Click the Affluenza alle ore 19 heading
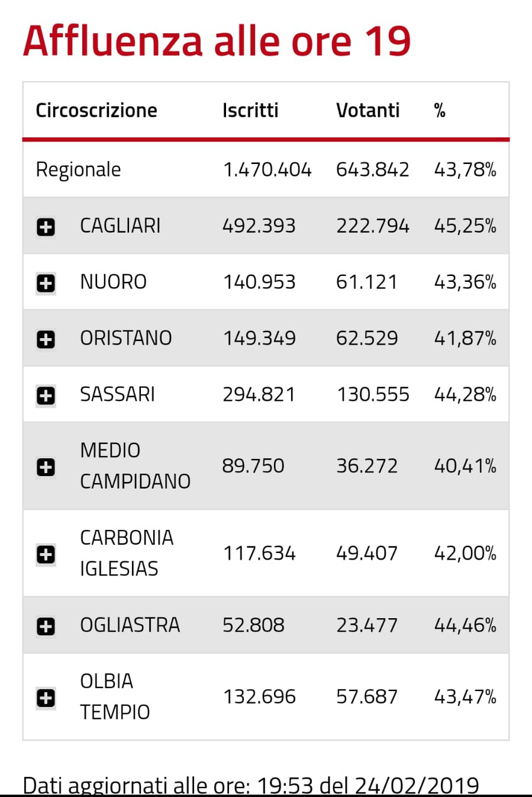The image size is (532, 797). (217, 41)
